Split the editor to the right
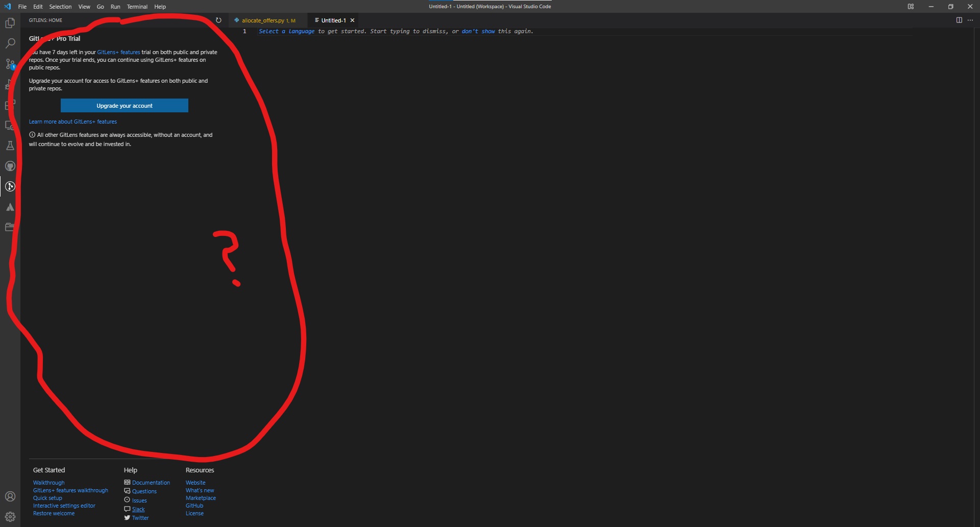This screenshot has height=527, width=980. tap(959, 20)
